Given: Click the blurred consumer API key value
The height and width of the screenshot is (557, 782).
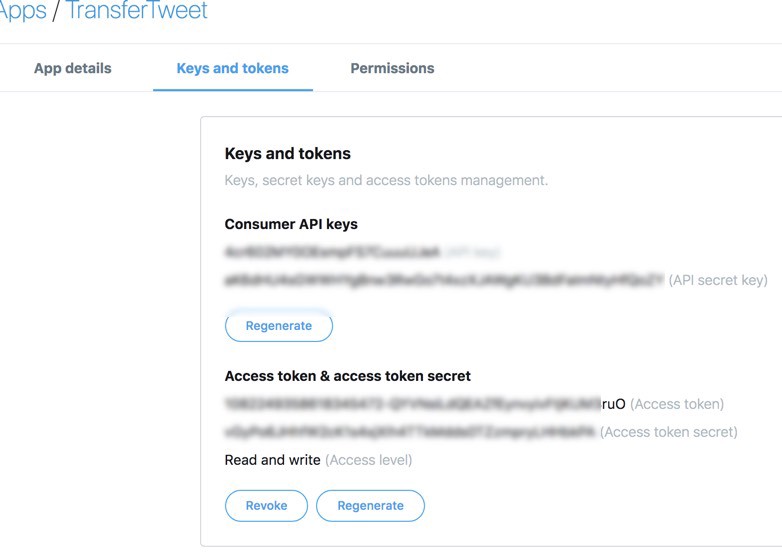Looking at the screenshot, I should pyautogui.click(x=334, y=252).
